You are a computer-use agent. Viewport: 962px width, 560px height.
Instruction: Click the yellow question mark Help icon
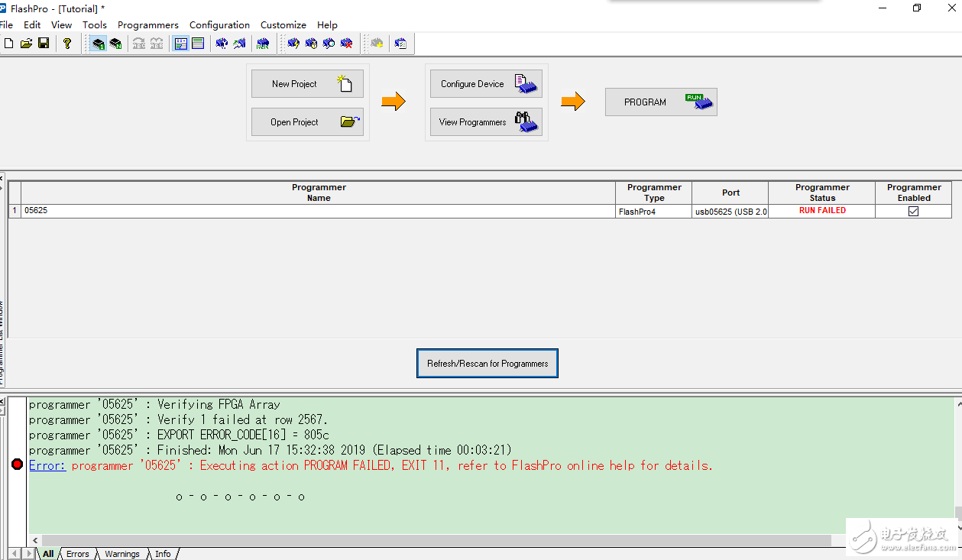(x=67, y=44)
